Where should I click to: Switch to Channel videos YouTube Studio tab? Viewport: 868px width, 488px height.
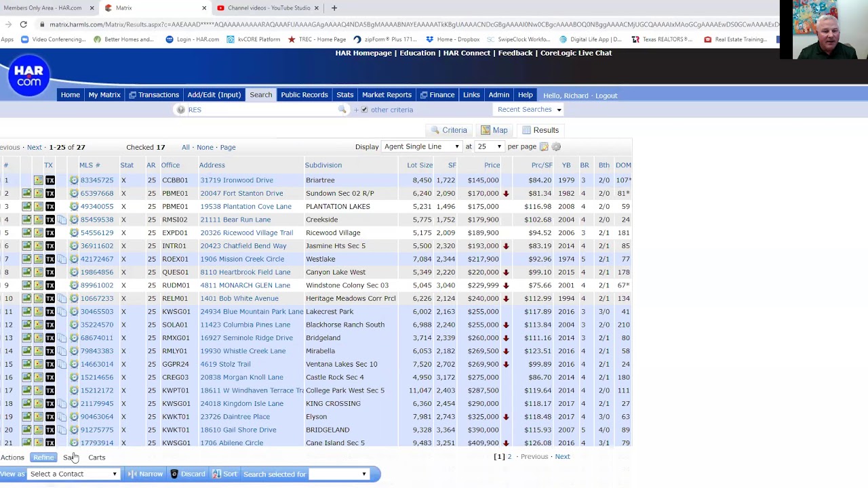(x=269, y=8)
